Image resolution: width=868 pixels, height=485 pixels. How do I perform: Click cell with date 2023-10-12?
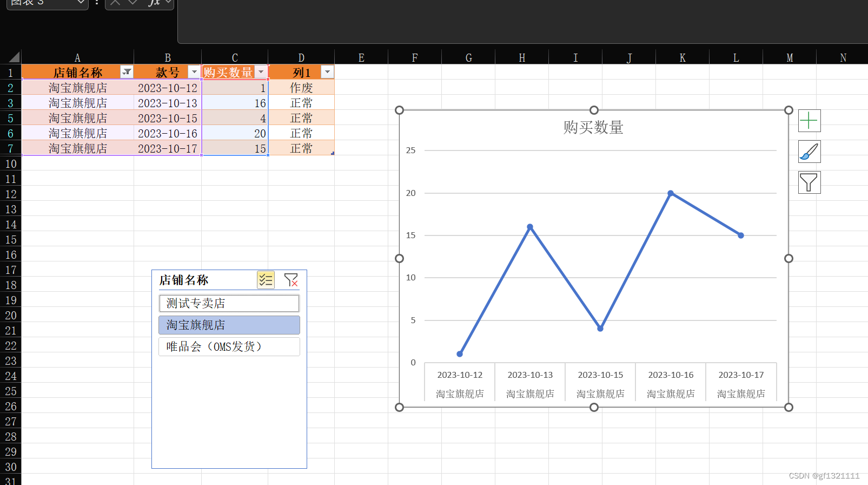(168, 87)
